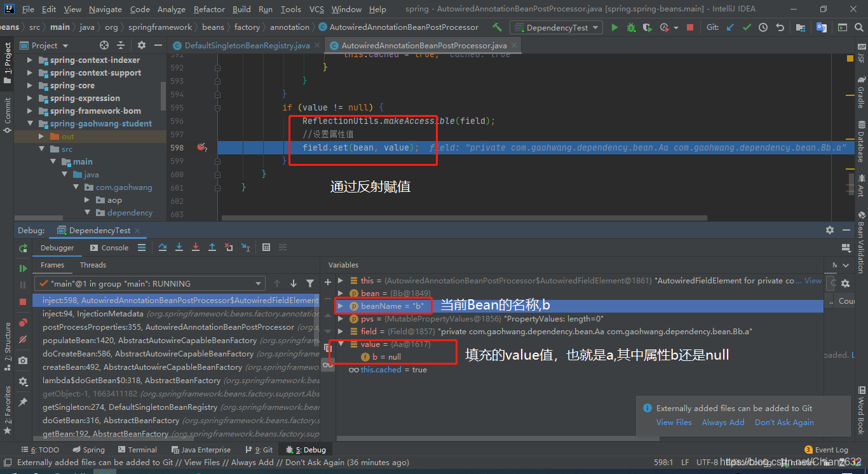Open thread selector "main"@1 RUNNING dropdown
Screen dimensions: 868x474
[150, 283]
